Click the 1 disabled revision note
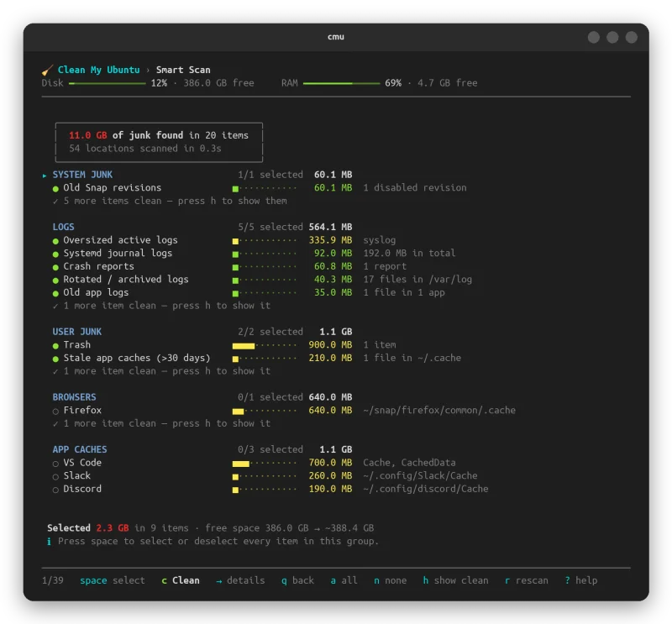 [x=415, y=188]
